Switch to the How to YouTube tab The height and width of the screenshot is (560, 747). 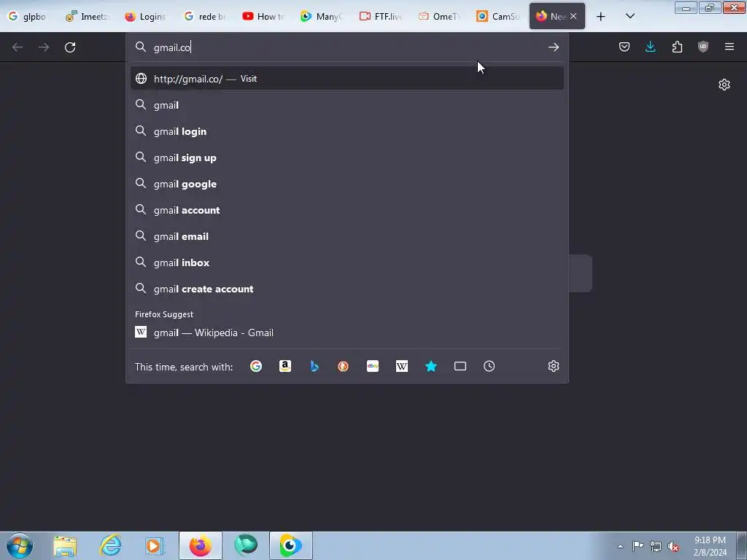pos(263,17)
